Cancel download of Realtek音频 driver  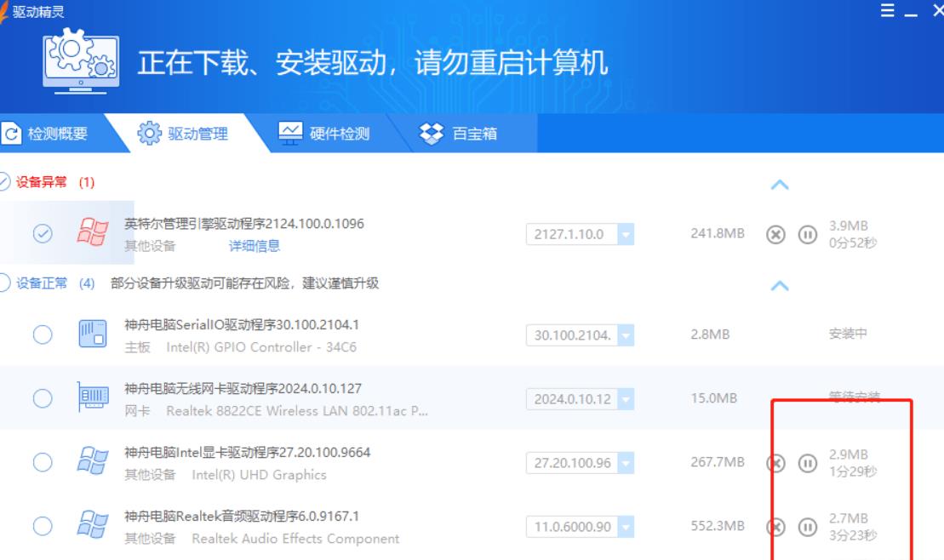pos(775,527)
